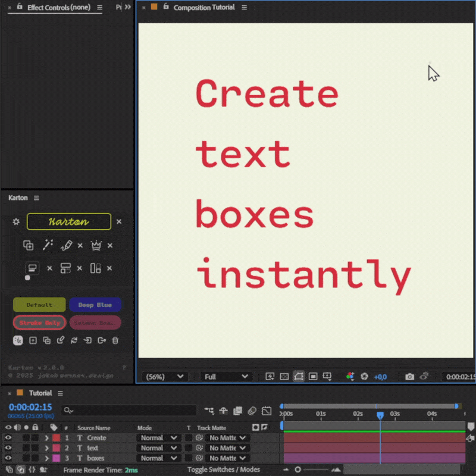
Task: Open the Full resolution dropdown
Action: click(x=226, y=376)
